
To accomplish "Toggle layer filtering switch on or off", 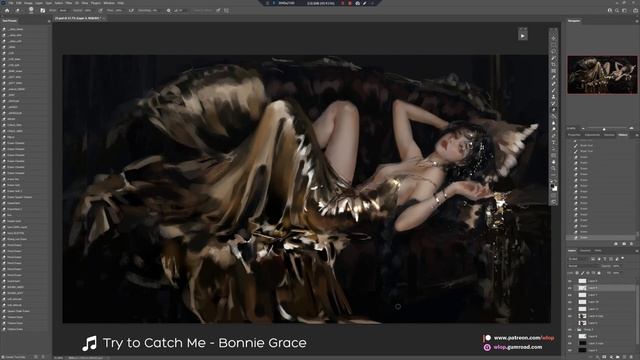I will point(622,258).
